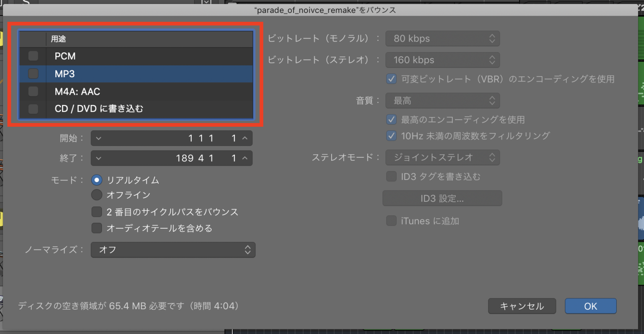The height and width of the screenshot is (334, 644).
Task: Disable 10Hz 未満の周波数をフィルタリング
Action: pos(391,136)
